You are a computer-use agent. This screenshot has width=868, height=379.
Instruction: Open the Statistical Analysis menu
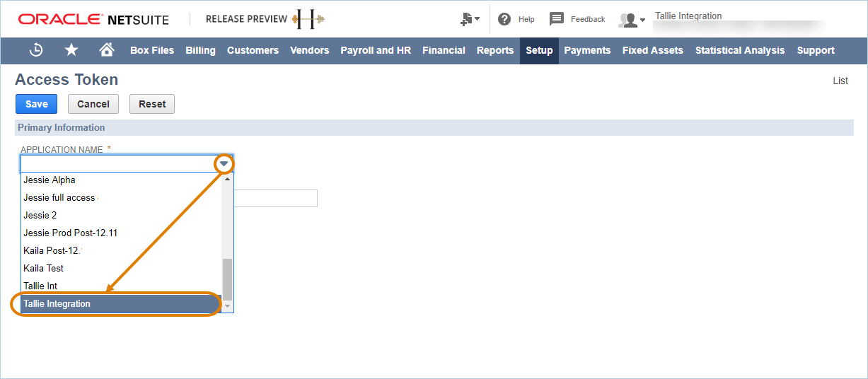tap(740, 50)
